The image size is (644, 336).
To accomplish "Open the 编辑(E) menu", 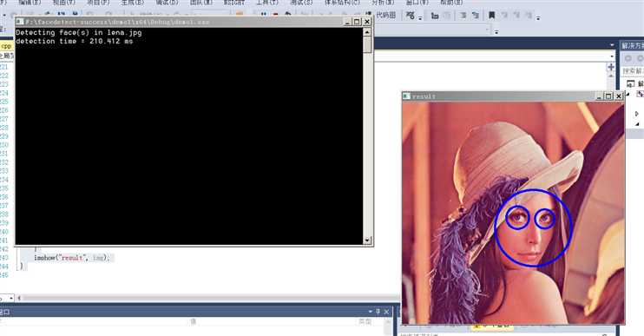I will pyautogui.click(x=30, y=3).
